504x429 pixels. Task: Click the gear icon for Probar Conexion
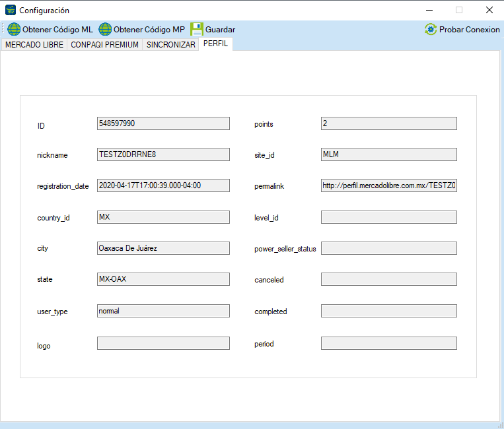pos(431,29)
